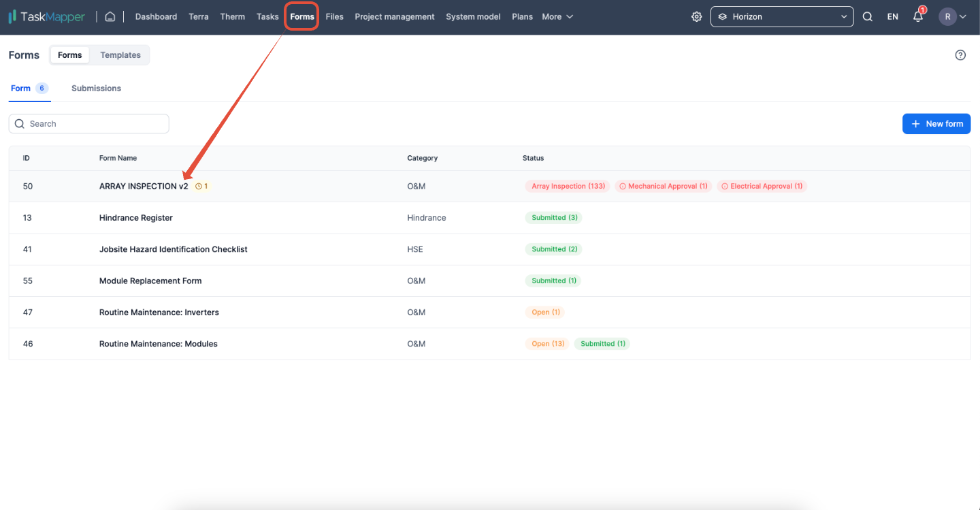This screenshot has width=980, height=510.
Task: Click the Open (13) status badge
Action: pos(548,344)
